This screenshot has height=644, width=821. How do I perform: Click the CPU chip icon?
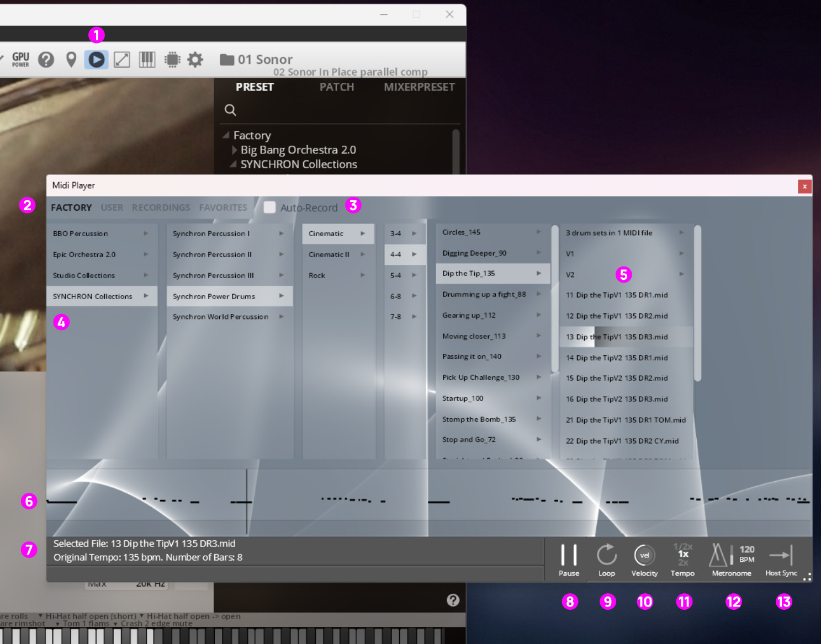tap(172, 60)
